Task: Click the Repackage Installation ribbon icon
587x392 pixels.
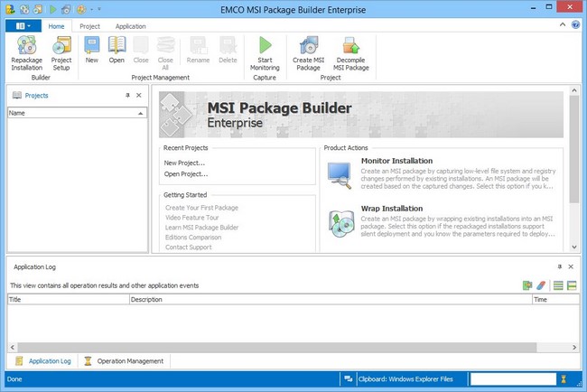Action: click(26, 53)
